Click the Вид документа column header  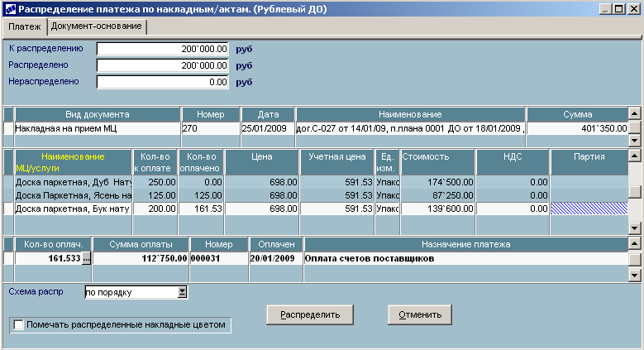pyautogui.click(x=98, y=114)
